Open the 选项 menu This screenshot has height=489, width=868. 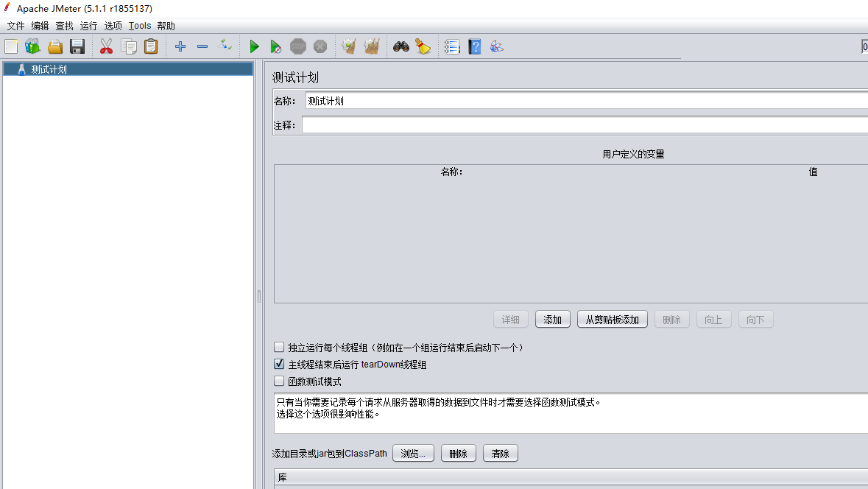[x=113, y=26]
